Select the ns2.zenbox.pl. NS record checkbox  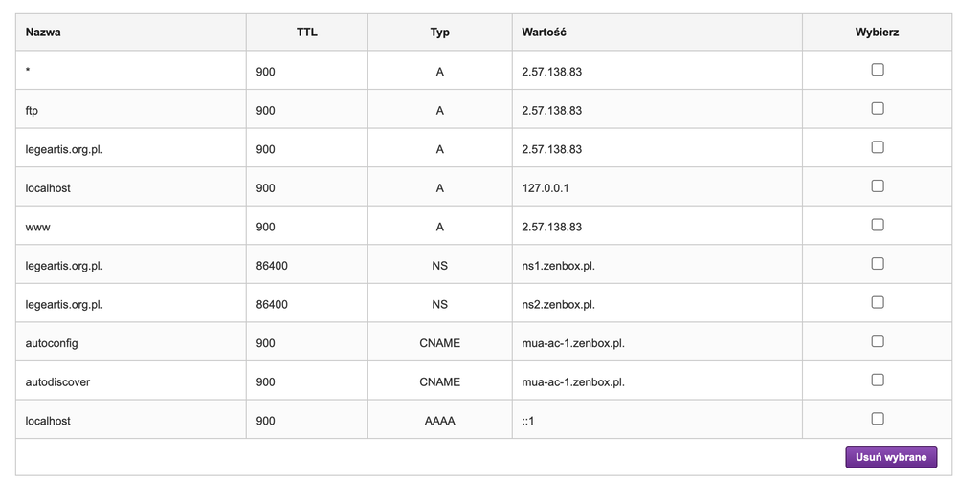(877, 302)
